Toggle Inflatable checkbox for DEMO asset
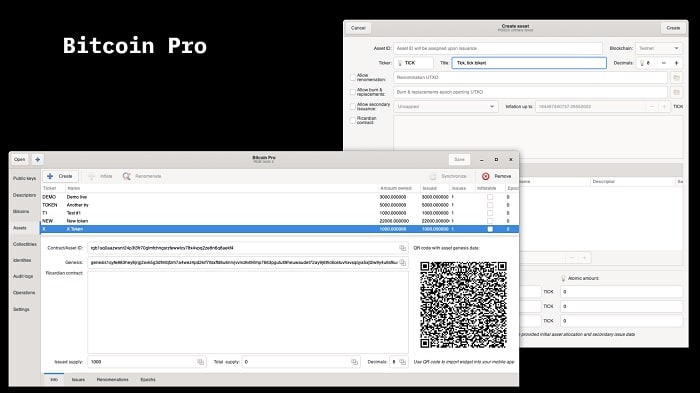Viewport: 700px width, 393px height. point(490,197)
